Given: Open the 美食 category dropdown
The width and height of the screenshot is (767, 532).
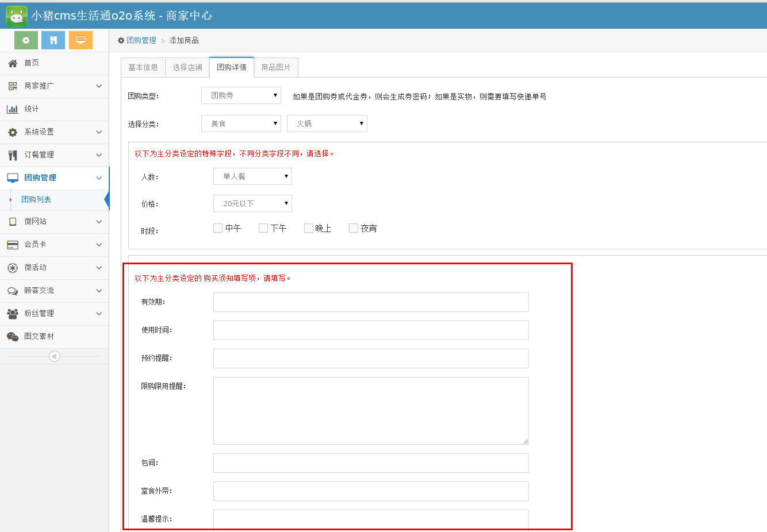Looking at the screenshot, I should (x=241, y=123).
